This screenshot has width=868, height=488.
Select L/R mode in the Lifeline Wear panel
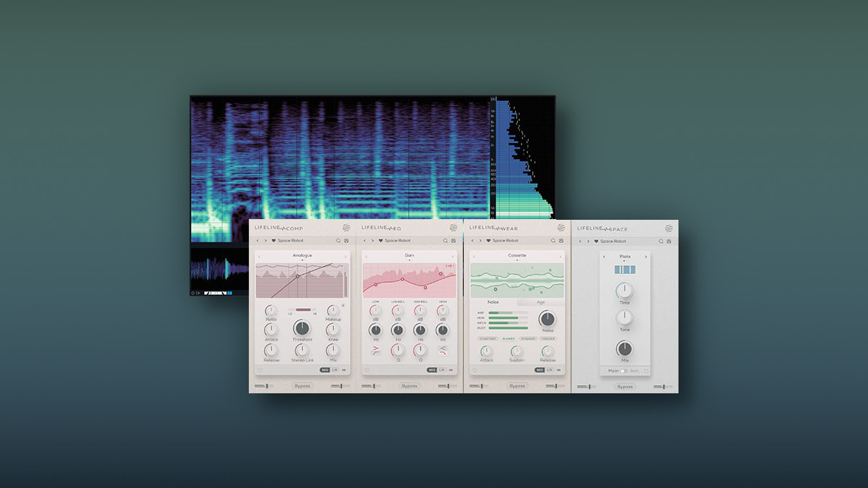[x=549, y=370]
